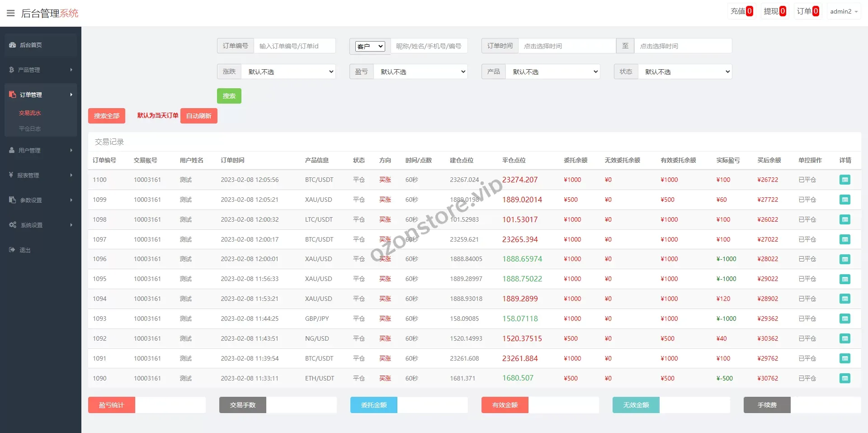Viewport: 868px width, 433px height.
Task: Click the green 搜索 button
Action: click(x=229, y=96)
